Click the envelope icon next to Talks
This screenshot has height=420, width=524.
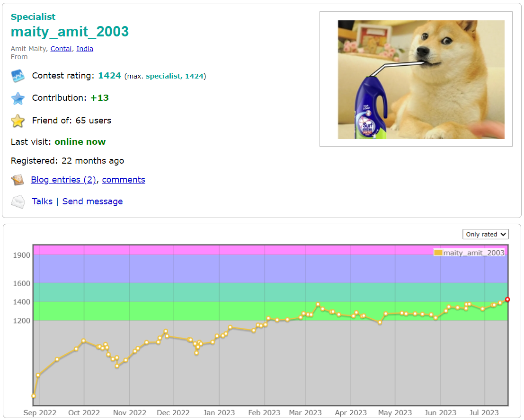tap(18, 201)
